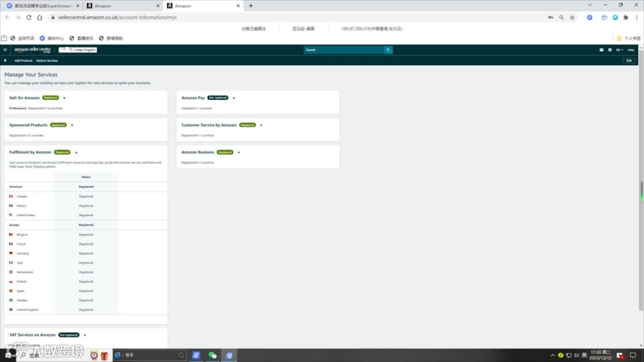Open the EN language dropdown
Screen dimensions: 644x362
(x=620, y=50)
